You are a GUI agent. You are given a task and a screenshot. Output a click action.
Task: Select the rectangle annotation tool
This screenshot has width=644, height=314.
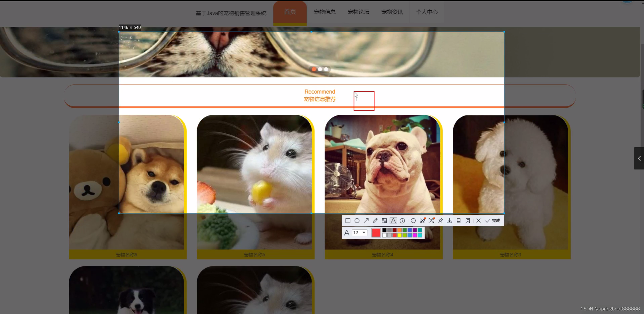(348, 221)
